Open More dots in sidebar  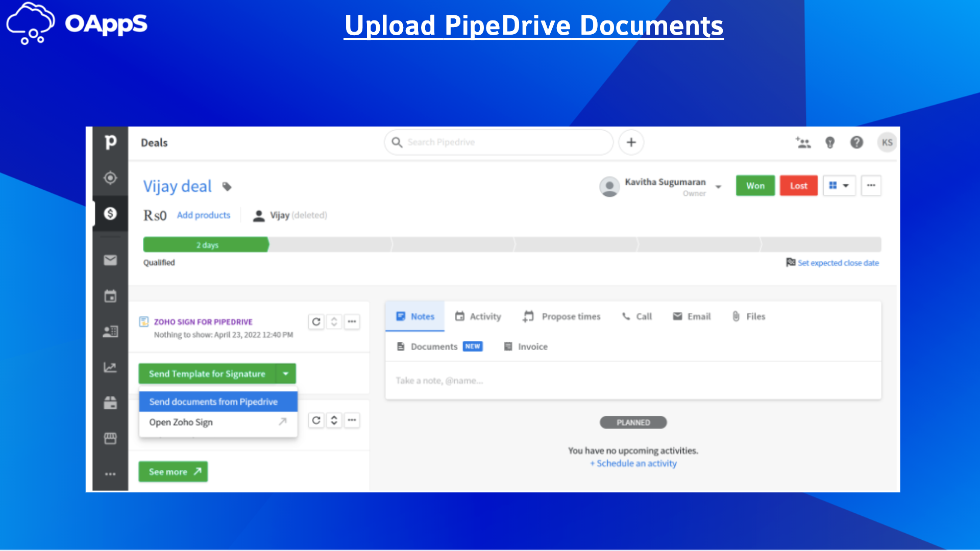pos(110,474)
